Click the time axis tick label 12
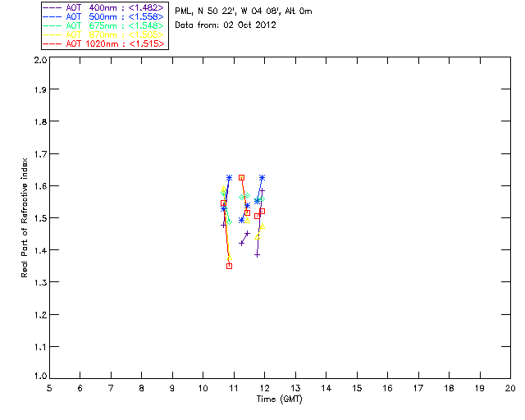The image size is (525, 420). pos(264,388)
